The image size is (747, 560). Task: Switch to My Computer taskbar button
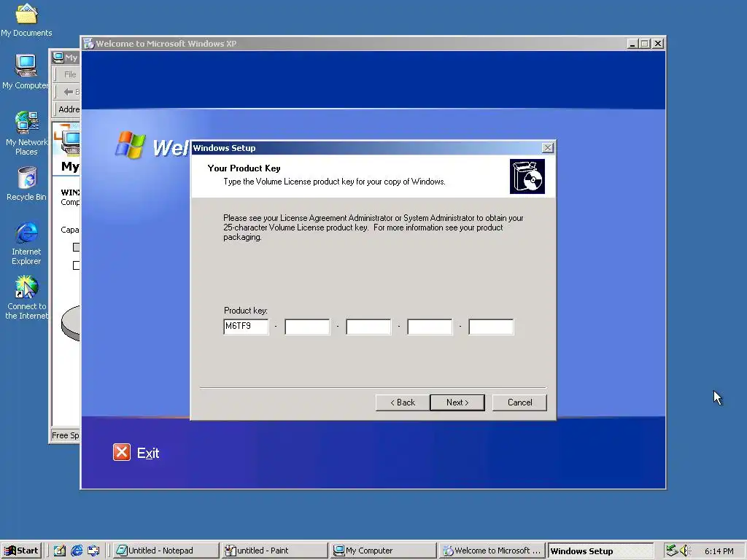point(384,551)
